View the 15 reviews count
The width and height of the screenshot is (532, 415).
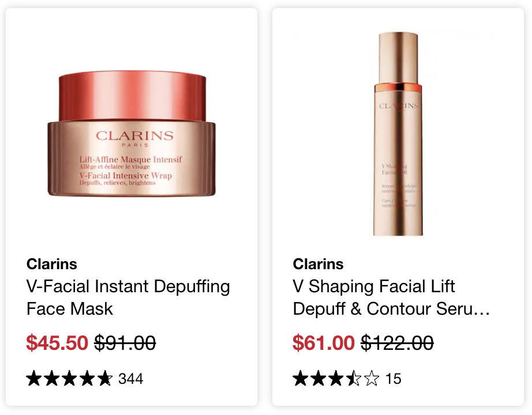394,379
